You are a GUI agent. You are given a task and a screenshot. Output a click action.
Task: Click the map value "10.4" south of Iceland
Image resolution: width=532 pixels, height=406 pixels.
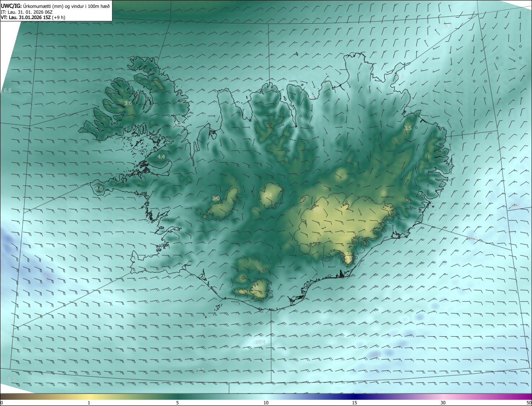pos(260,342)
